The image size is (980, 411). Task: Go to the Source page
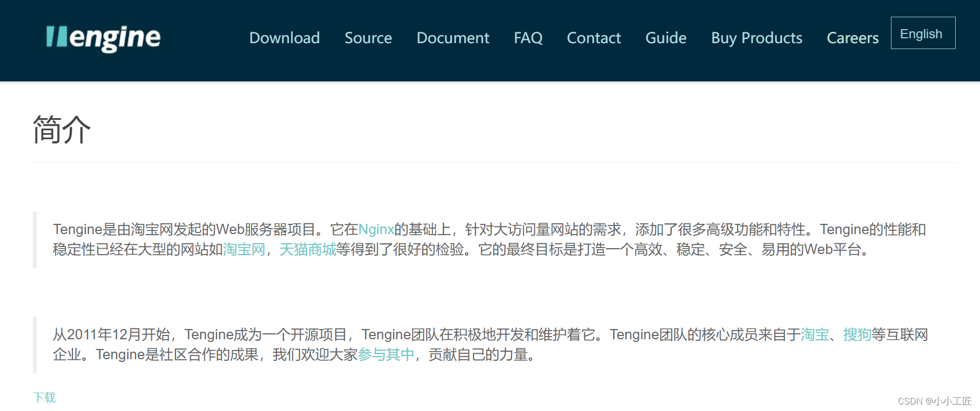[x=368, y=38]
